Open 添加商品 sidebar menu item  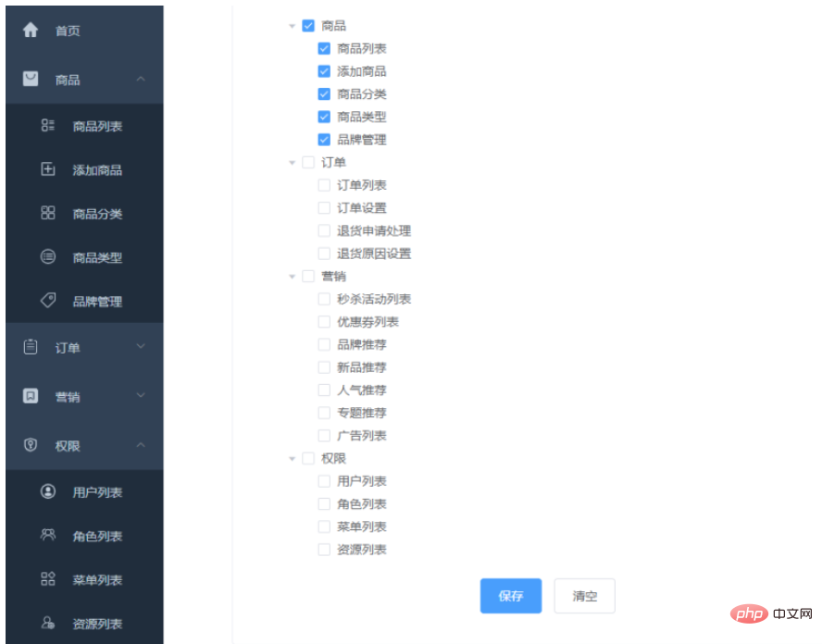[x=84, y=169]
